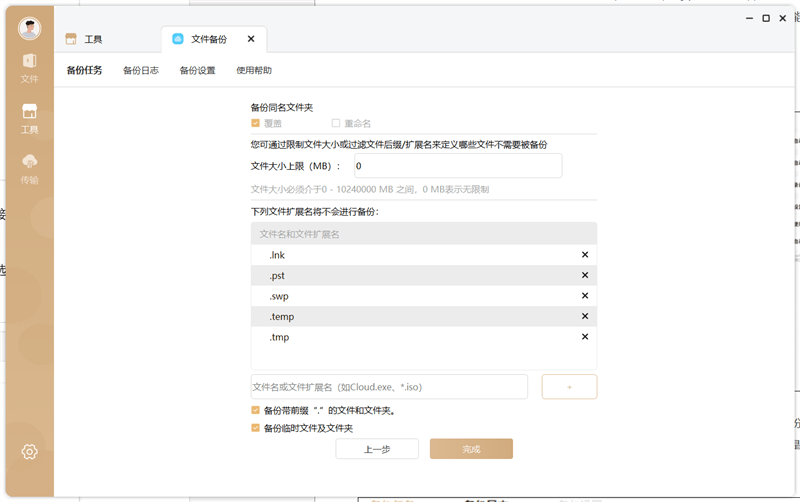Open the 文件 section in sidebar
The width and height of the screenshot is (800, 502).
coord(29,68)
